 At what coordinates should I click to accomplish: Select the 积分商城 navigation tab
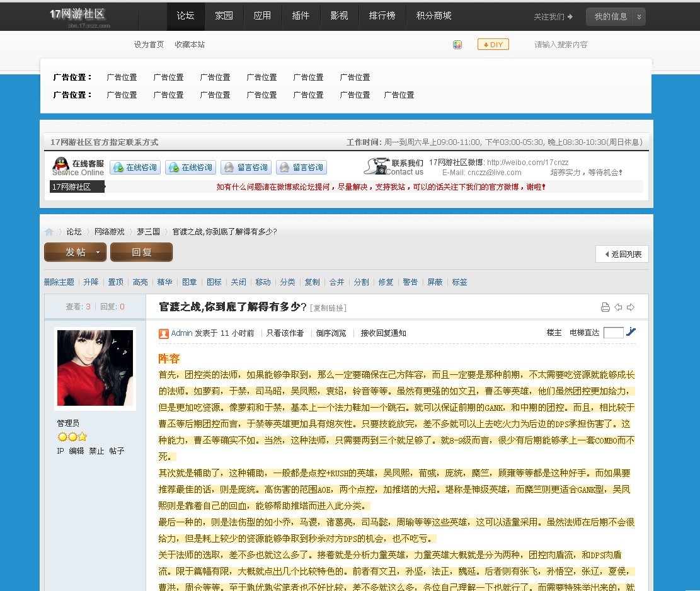click(434, 16)
